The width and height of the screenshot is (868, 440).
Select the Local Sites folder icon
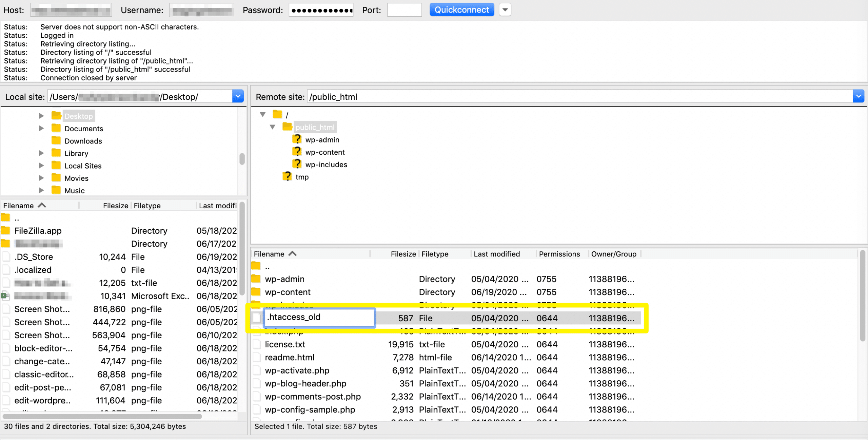(56, 166)
